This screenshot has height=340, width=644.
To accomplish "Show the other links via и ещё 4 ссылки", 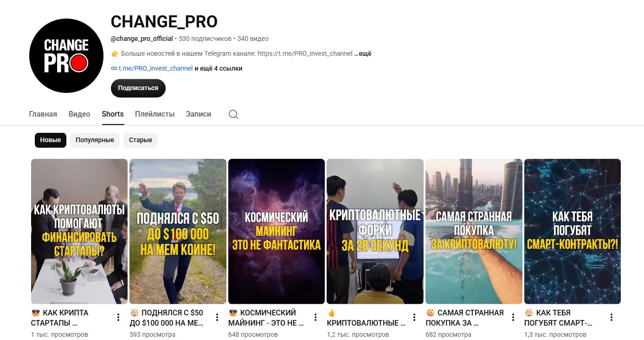I will pos(218,68).
